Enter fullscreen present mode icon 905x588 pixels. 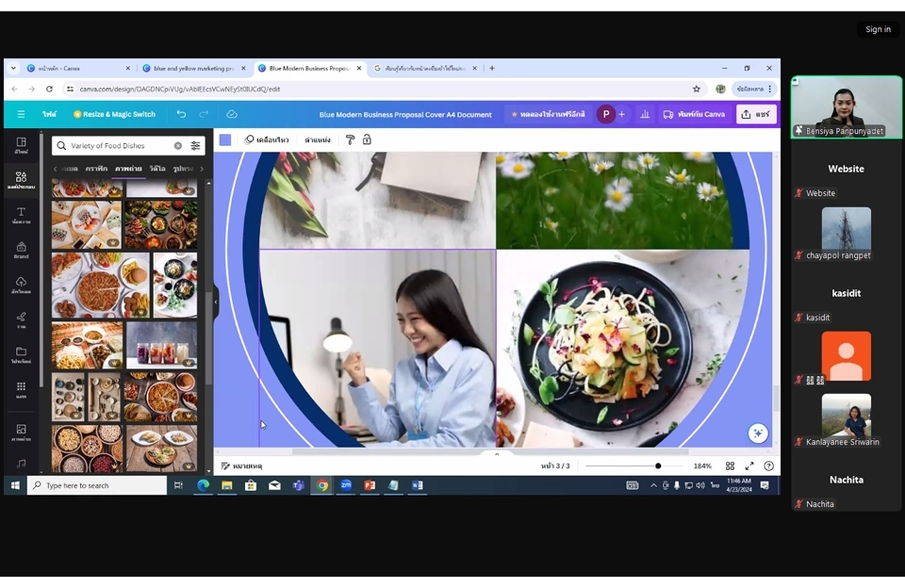click(x=749, y=466)
